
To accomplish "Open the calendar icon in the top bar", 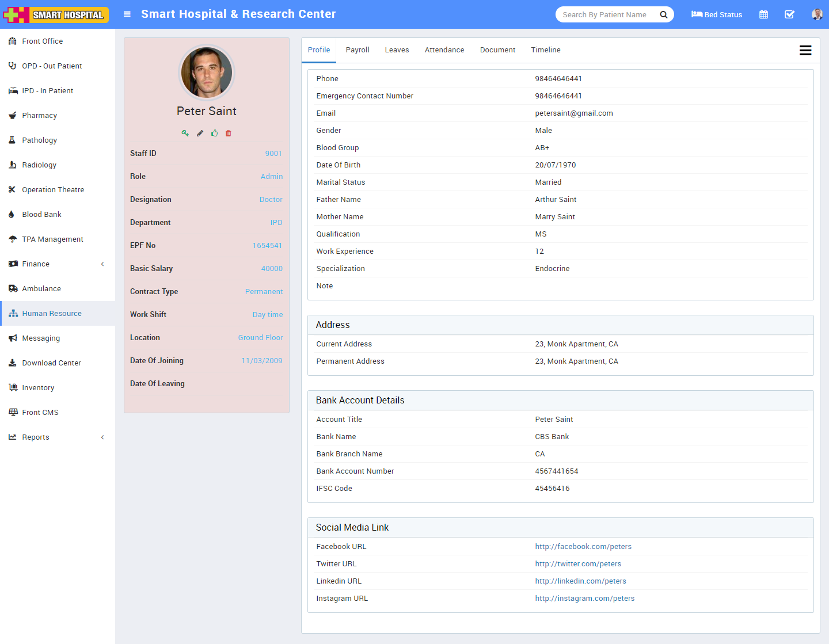I will (x=763, y=14).
